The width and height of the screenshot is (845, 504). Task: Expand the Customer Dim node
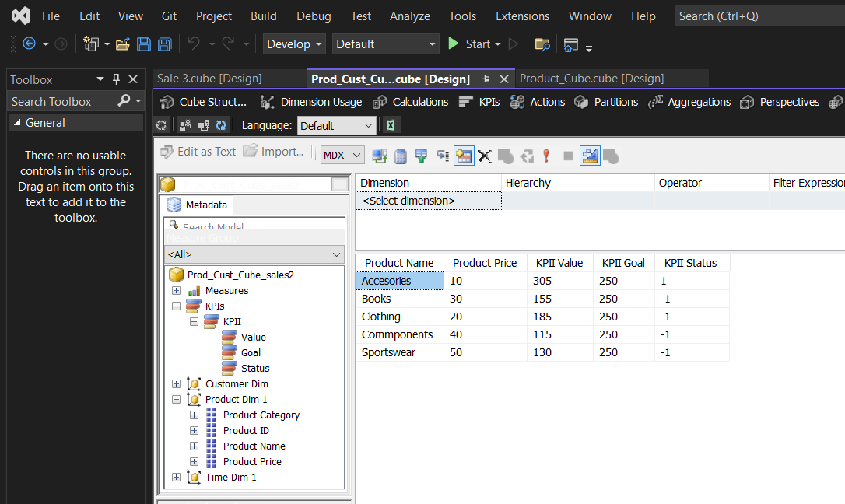click(x=176, y=384)
